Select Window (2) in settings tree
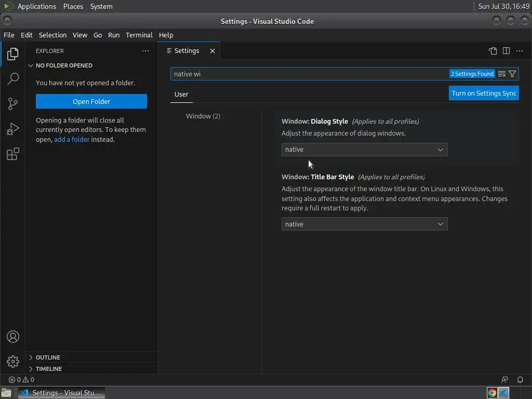 203,116
